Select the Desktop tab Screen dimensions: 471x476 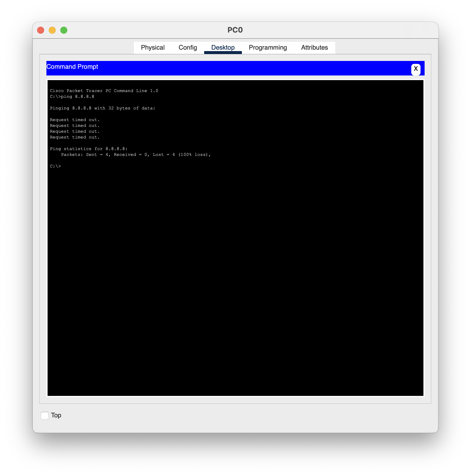223,48
